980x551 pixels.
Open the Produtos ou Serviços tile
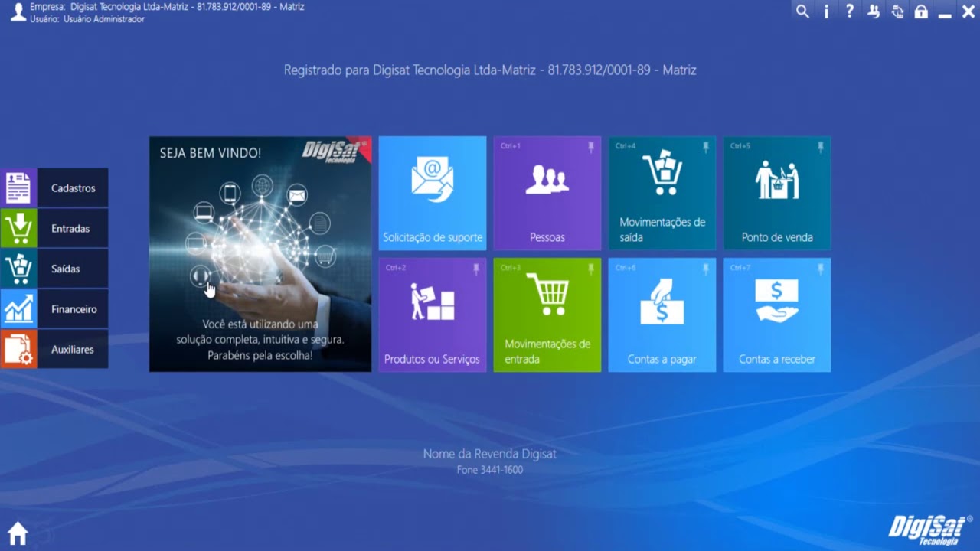433,315
